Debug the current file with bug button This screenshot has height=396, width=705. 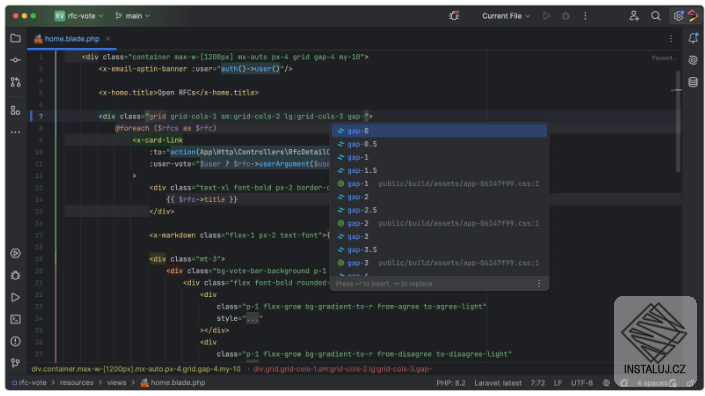pyautogui.click(x=566, y=16)
